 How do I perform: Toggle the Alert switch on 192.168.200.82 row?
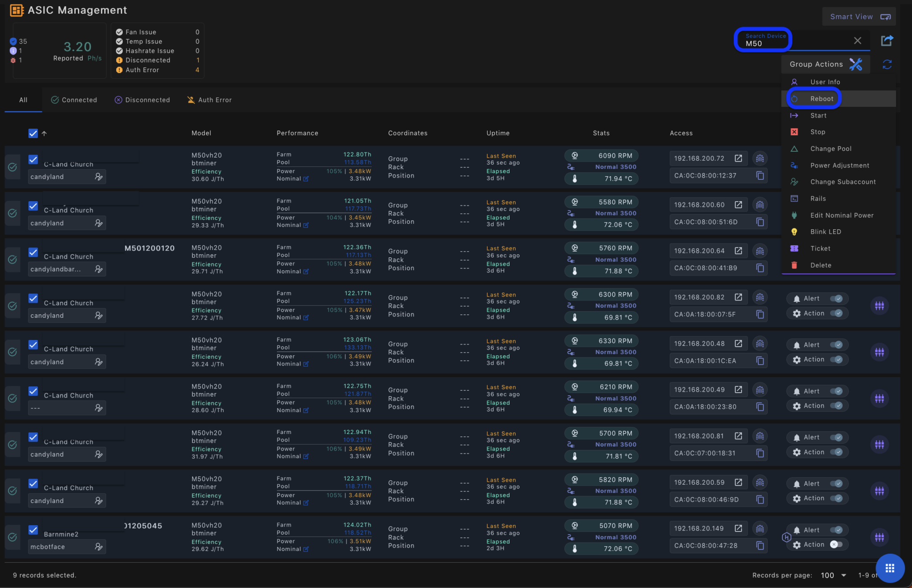[x=836, y=298]
